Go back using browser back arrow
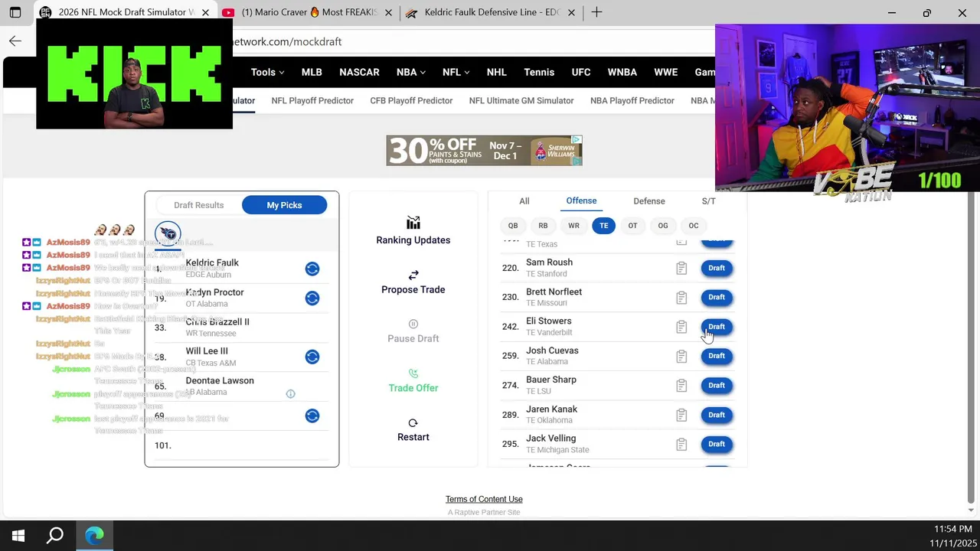 coord(15,41)
